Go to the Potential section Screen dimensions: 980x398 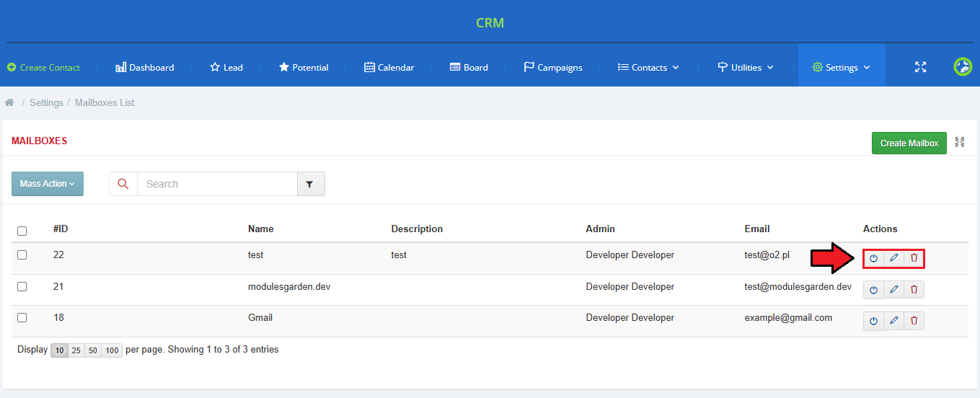pos(304,67)
